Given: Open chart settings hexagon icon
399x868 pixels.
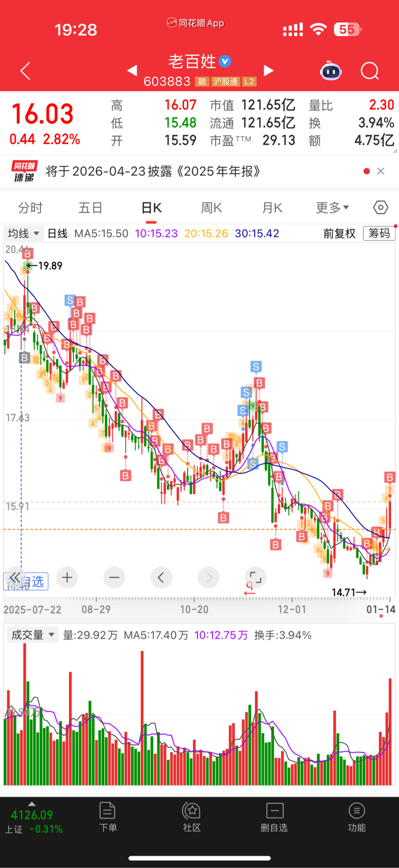Looking at the screenshot, I should pyautogui.click(x=380, y=208).
